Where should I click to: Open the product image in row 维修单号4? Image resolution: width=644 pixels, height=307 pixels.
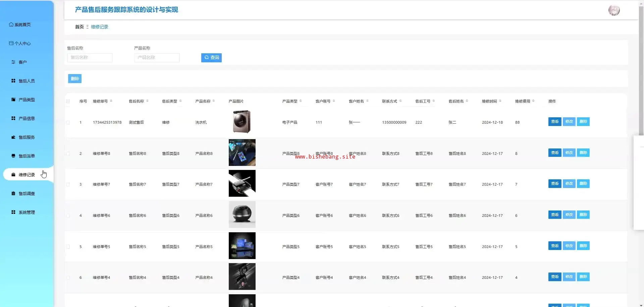242,277
